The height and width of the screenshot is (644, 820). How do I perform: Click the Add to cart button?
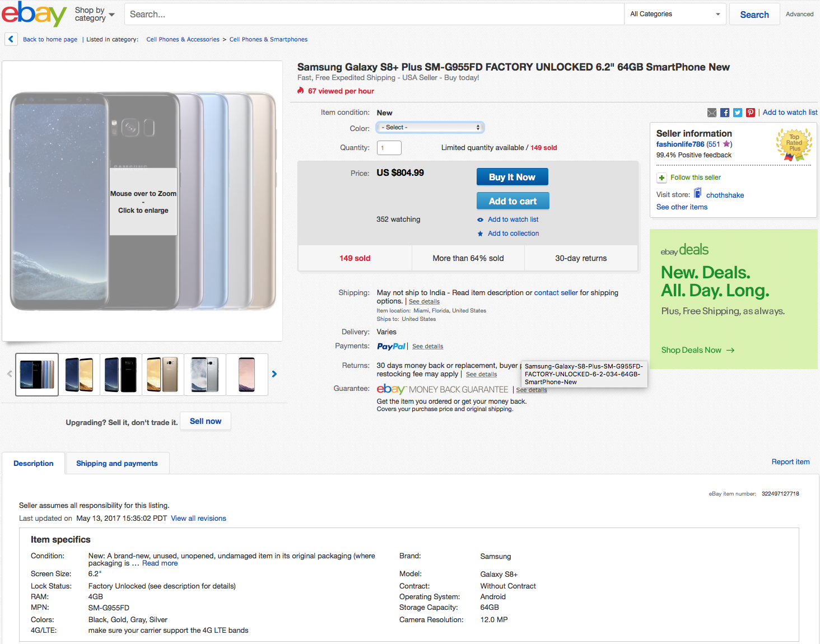pos(512,201)
